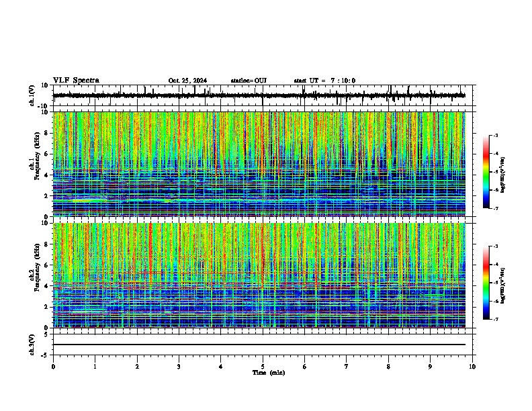This screenshot has height=411, width=532.
Task: Click the ch.2 color bar "-7" label
Action: 495,320
